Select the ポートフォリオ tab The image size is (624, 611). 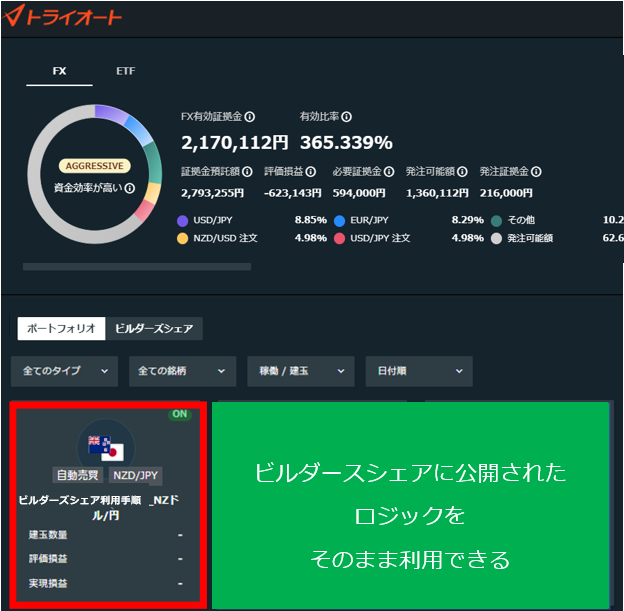(x=61, y=328)
